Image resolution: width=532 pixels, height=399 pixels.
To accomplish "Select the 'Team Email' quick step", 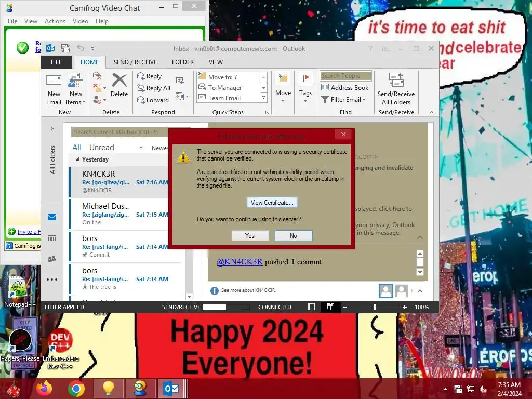I will click(229, 98).
